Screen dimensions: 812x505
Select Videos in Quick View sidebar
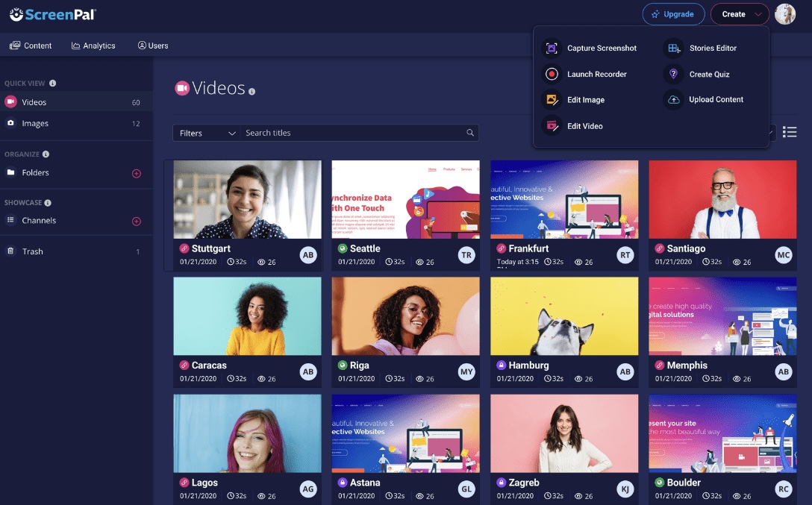tap(76, 102)
